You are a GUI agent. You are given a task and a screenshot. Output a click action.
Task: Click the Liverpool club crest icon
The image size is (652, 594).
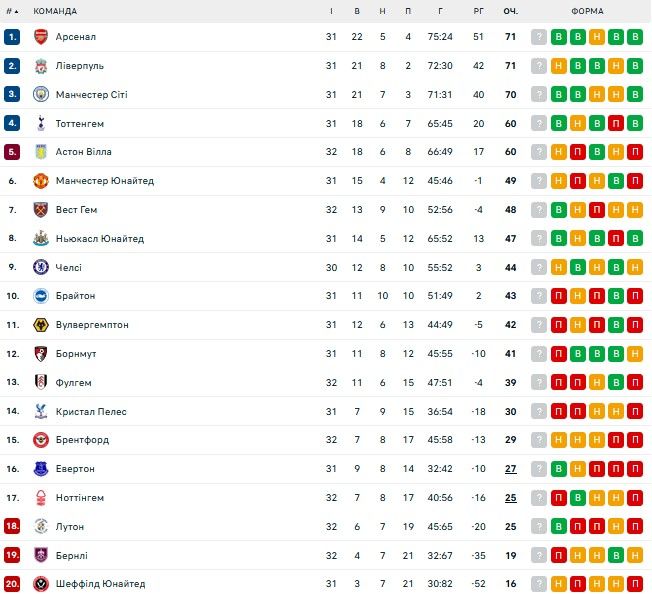pos(41,66)
